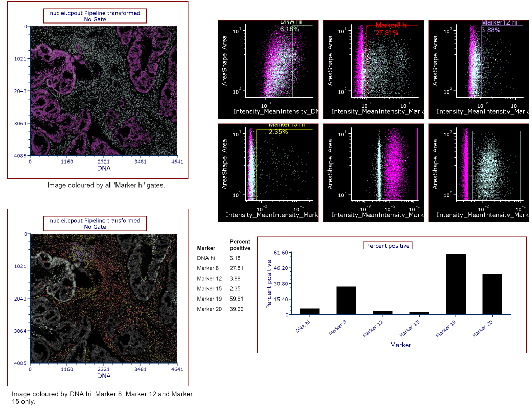Click the title box of the top image plot

[x=95, y=16]
